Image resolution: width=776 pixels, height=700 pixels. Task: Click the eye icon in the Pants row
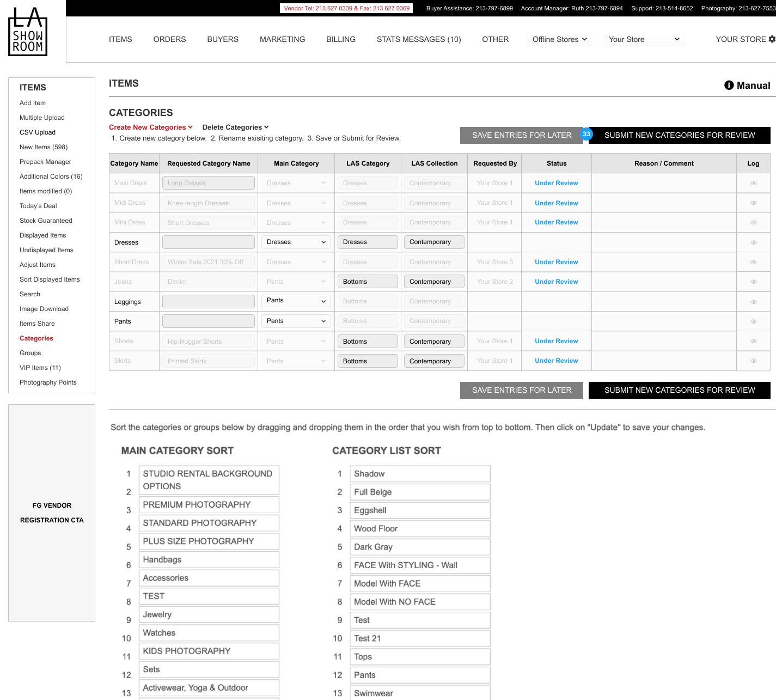pyautogui.click(x=753, y=322)
